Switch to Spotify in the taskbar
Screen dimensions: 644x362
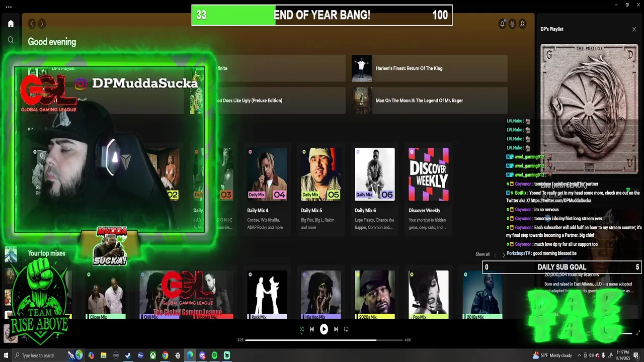tap(214, 355)
